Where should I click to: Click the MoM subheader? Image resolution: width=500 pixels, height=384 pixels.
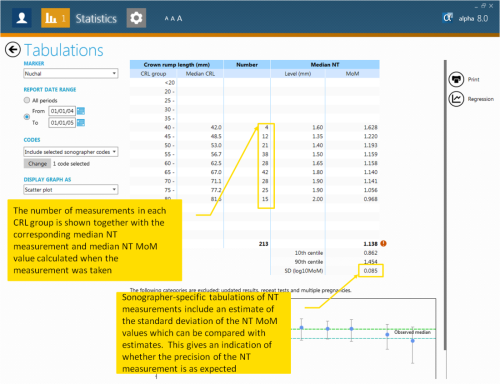click(352, 74)
